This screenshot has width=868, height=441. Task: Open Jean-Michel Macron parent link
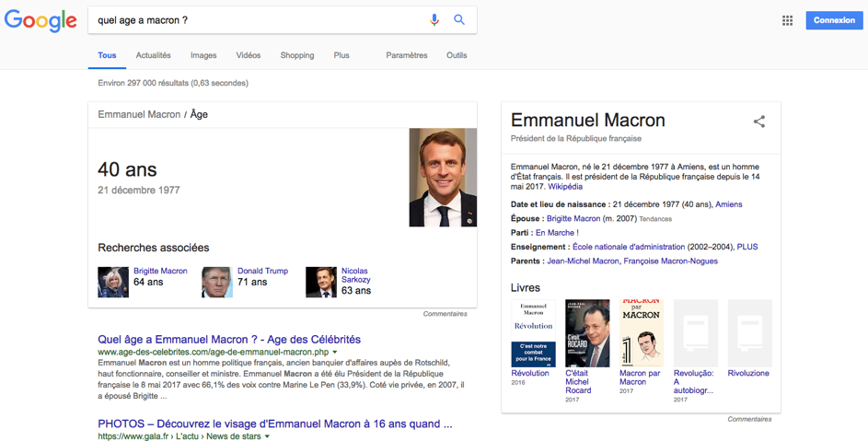click(x=583, y=261)
